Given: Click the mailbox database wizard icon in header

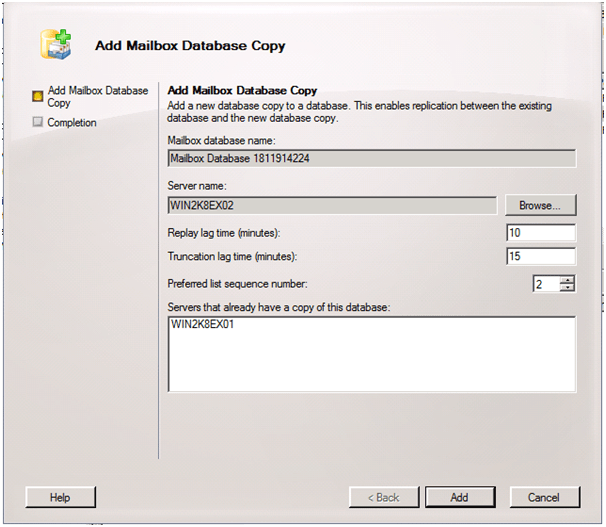Looking at the screenshot, I should (56, 45).
